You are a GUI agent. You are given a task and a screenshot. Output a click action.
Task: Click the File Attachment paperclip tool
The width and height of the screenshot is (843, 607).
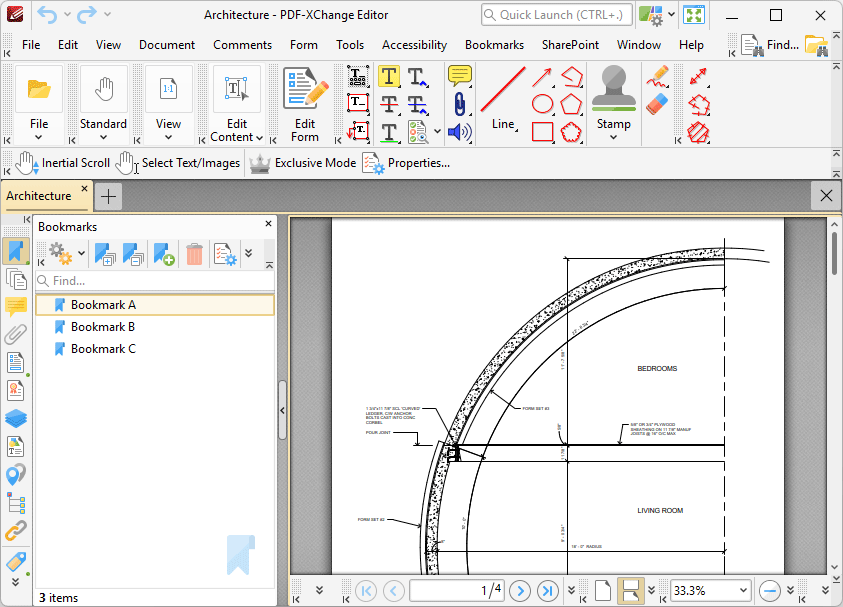tap(459, 104)
